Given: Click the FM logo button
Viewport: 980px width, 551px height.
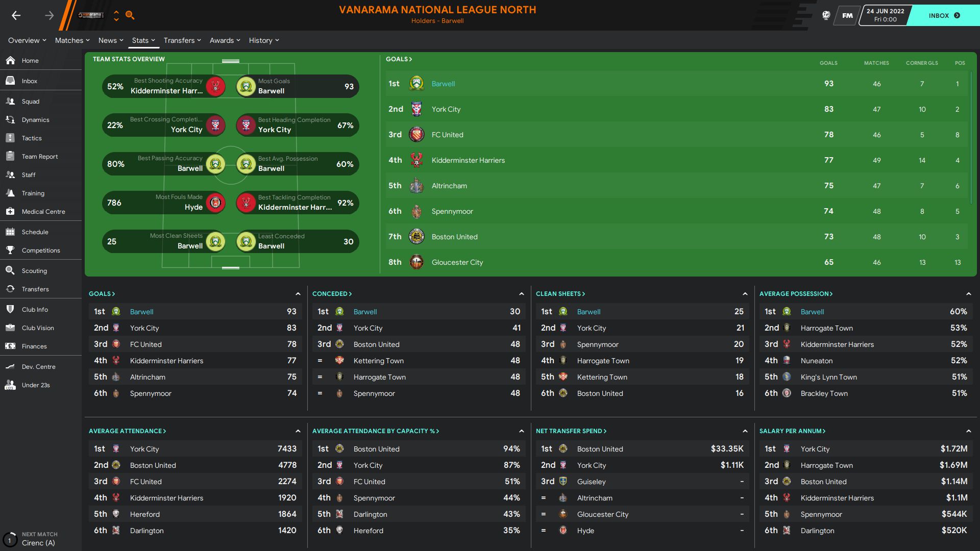Looking at the screenshot, I should click(847, 15).
